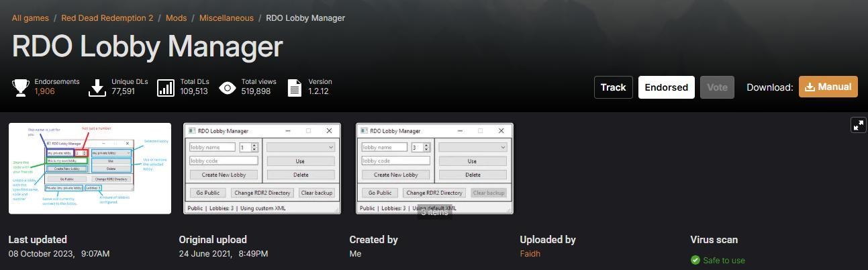Click the RDO Lobby Manager page title
868x270 pixels.
pos(147,47)
